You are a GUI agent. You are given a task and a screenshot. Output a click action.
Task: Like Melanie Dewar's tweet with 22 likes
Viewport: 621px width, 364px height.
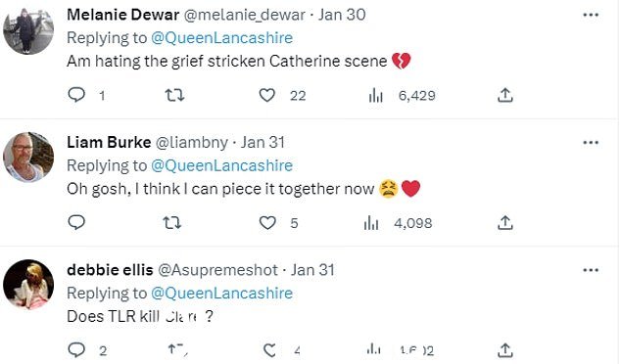pos(267,95)
